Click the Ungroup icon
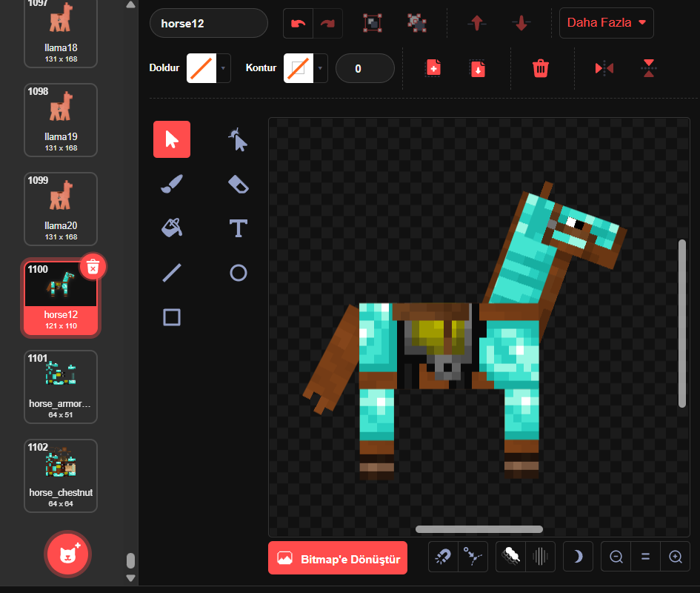The height and width of the screenshot is (593, 700). coord(417,23)
